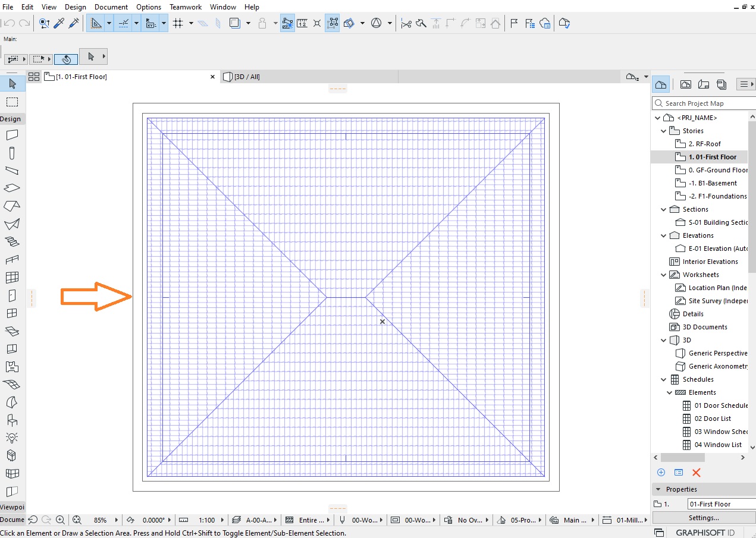The width and height of the screenshot is (756, 538).
Task: Click the Split scissors icon
Action: pos(406,23)
